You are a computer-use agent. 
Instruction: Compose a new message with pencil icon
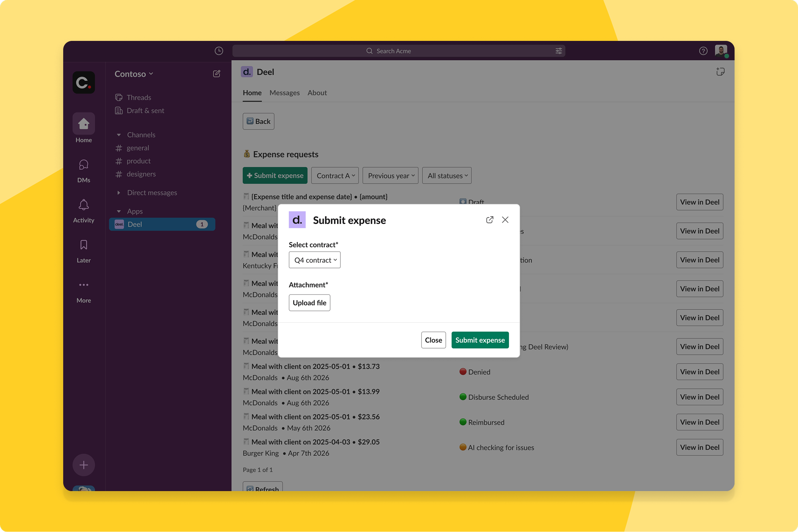pos(216,74)
